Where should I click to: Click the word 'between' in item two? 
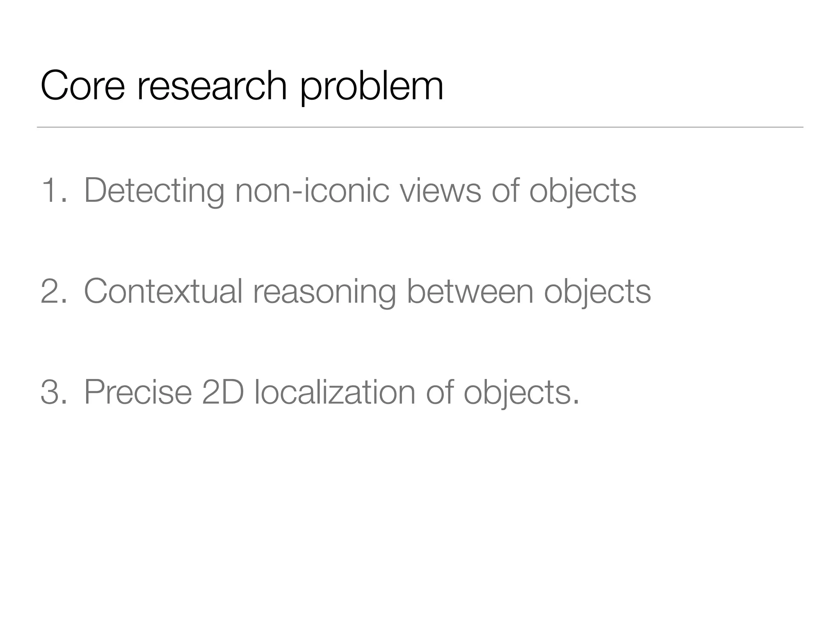click(470, 291)
